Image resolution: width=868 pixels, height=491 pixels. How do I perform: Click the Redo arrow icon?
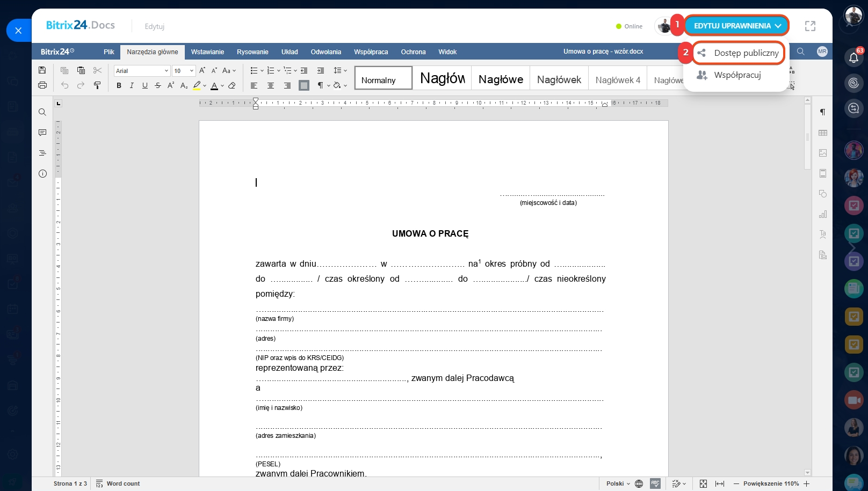(81, 85)
